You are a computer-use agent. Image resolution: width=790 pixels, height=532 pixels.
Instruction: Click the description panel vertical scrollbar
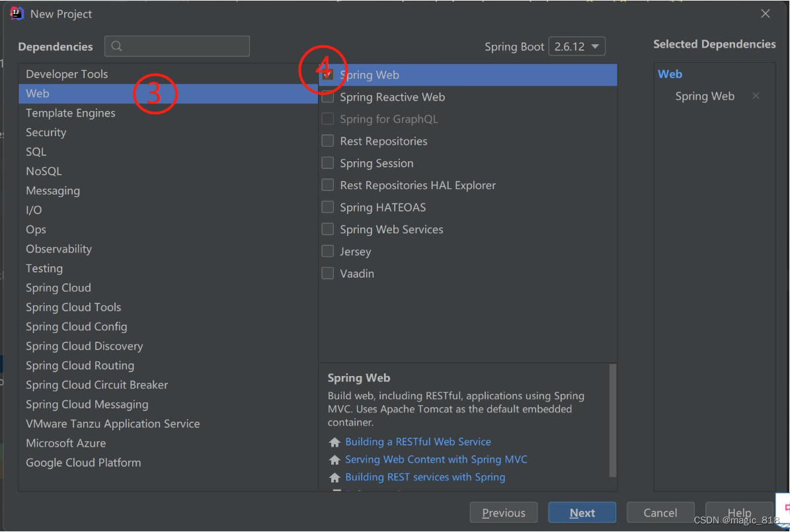(613, 420)
